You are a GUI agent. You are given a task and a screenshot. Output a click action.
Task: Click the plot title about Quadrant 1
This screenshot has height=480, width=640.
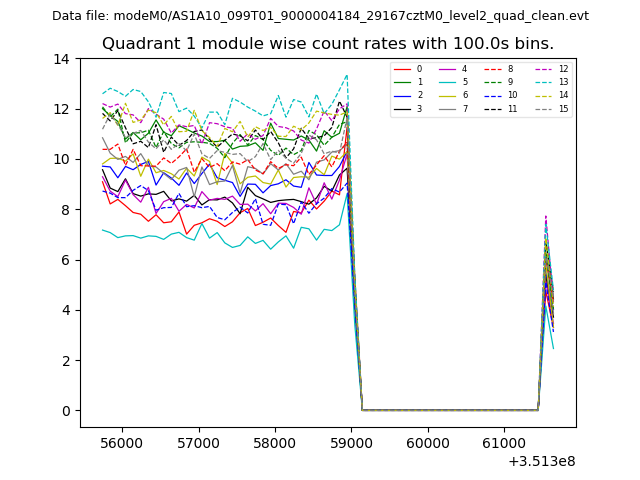point(327,44)
